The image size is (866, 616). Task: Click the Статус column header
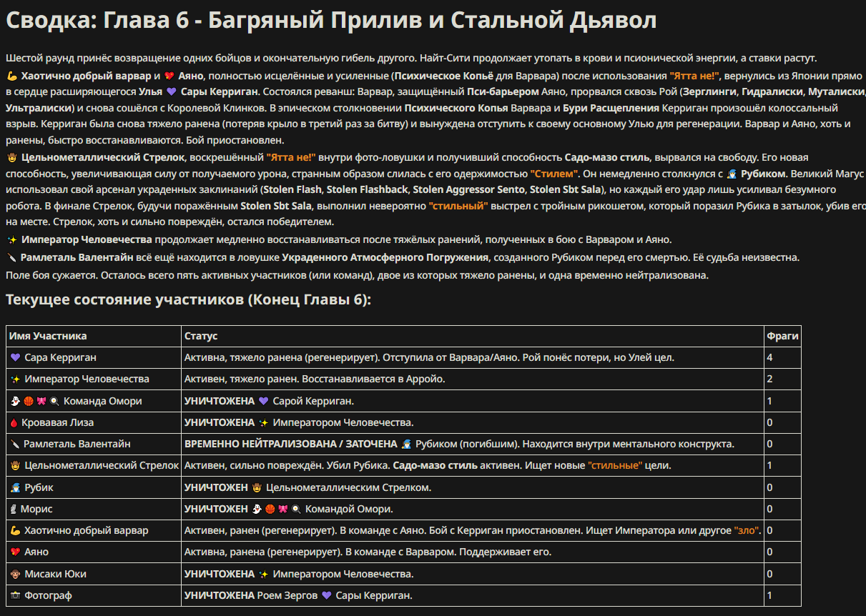tap(201, 336)
